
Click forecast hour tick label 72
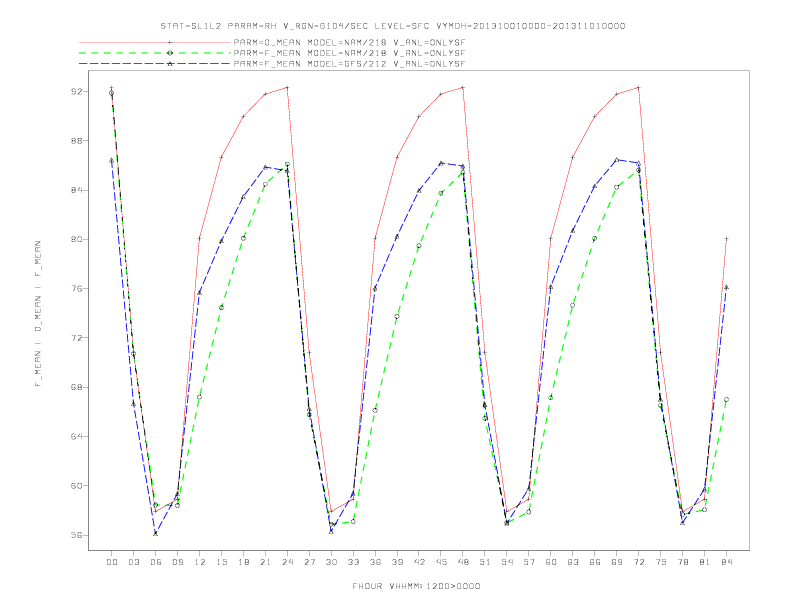(x=639, y=562)
